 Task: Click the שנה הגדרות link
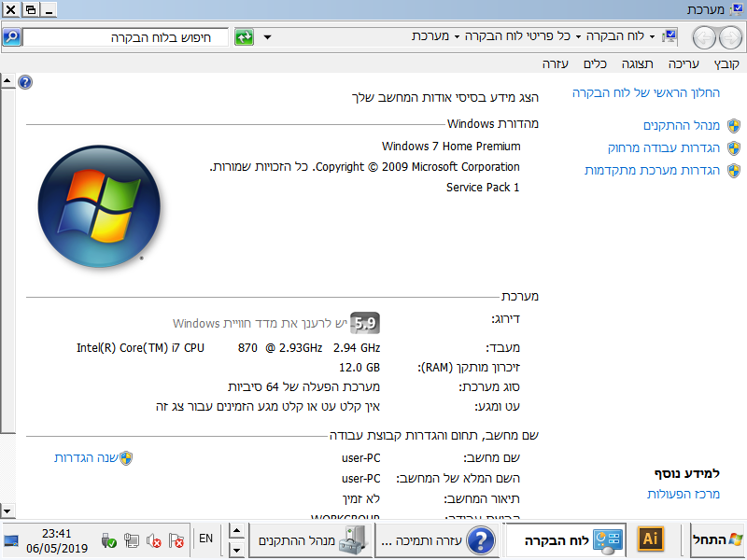(x=86, y=457)
